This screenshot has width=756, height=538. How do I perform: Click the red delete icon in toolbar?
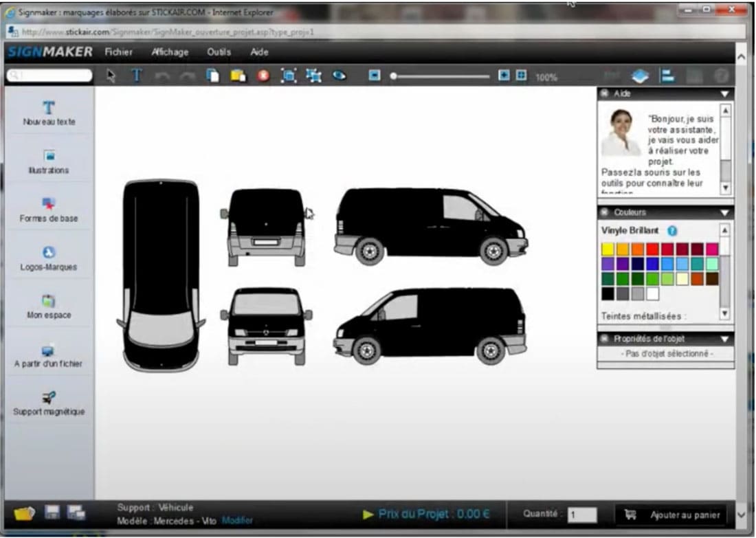pyautogui.click(x=263, y=76)
